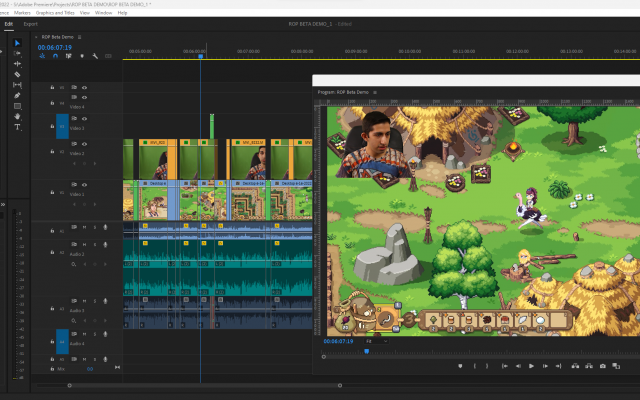Select the Type tool
The height and width of the screenshot is (400, 640).
[x=17, y=127]
